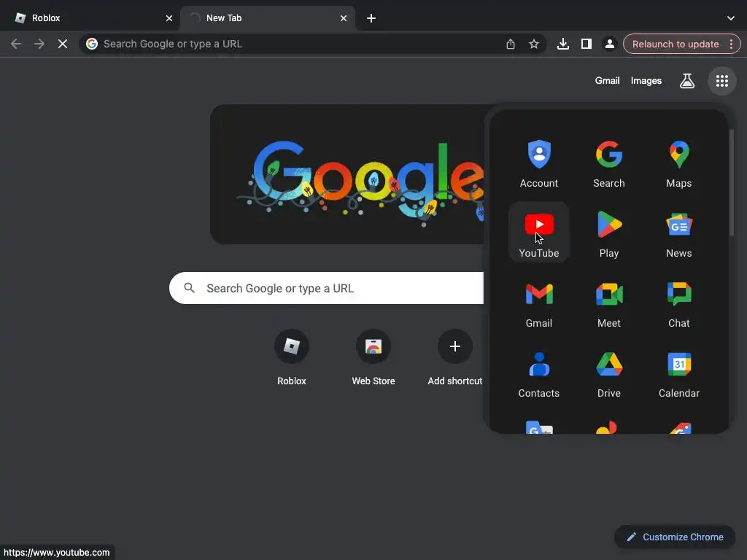Open Google Calendar app
The image size is (747, 560).
click(679, 372)
